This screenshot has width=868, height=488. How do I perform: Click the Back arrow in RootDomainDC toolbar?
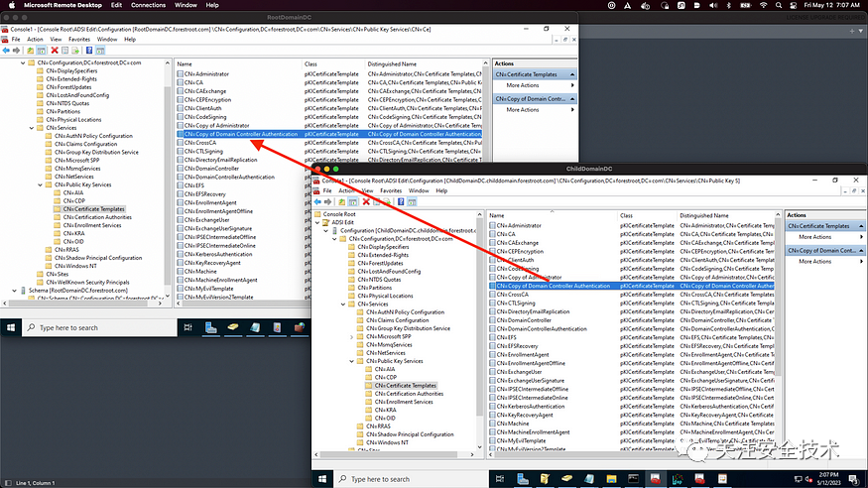pyautogui.click(x=6, y=51)
